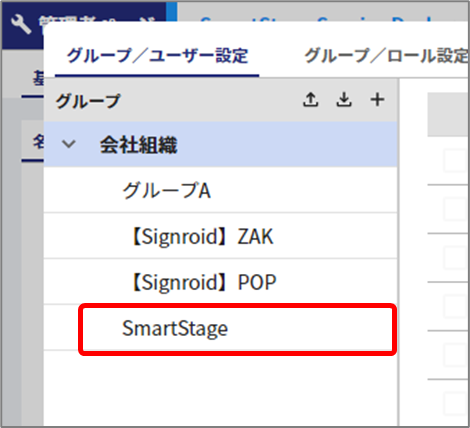Choose the 【Signroid】POP group

(220, 282)
